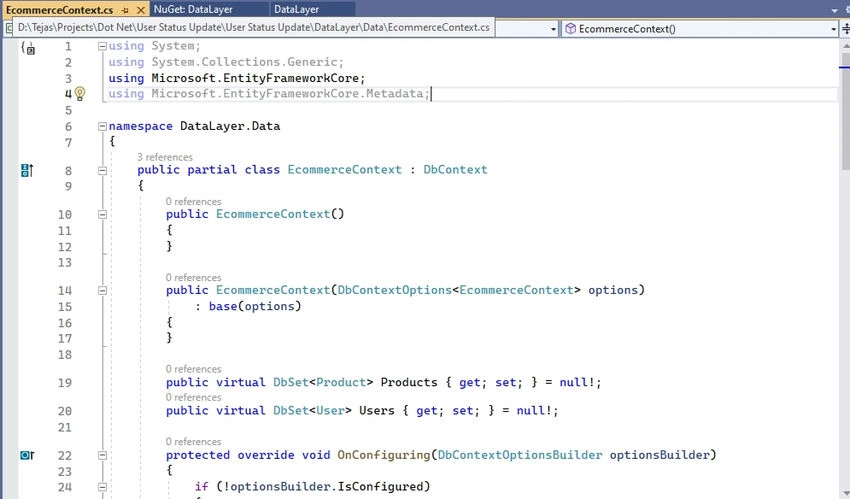Image resolution: width=850 pixels, height=499 pixels.
Task: Click 'Users' property name on line 20
Action: click(x=377, y=411)
